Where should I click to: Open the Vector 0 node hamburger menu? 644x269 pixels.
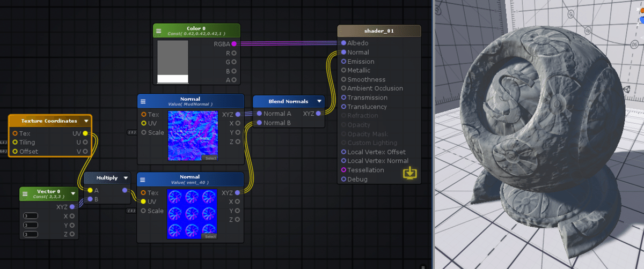[25, 194]
